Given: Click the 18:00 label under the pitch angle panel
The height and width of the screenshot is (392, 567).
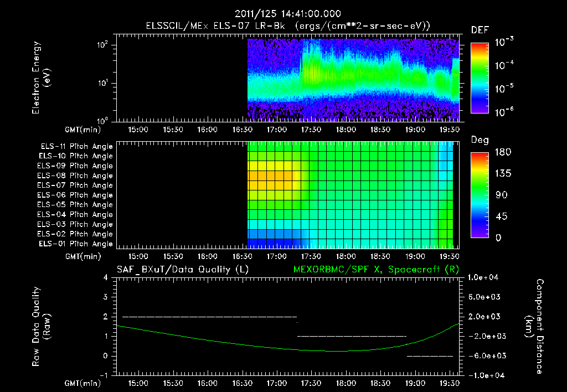Looking at the screenshot, I should pyautogui.click(x=346, y=256).
